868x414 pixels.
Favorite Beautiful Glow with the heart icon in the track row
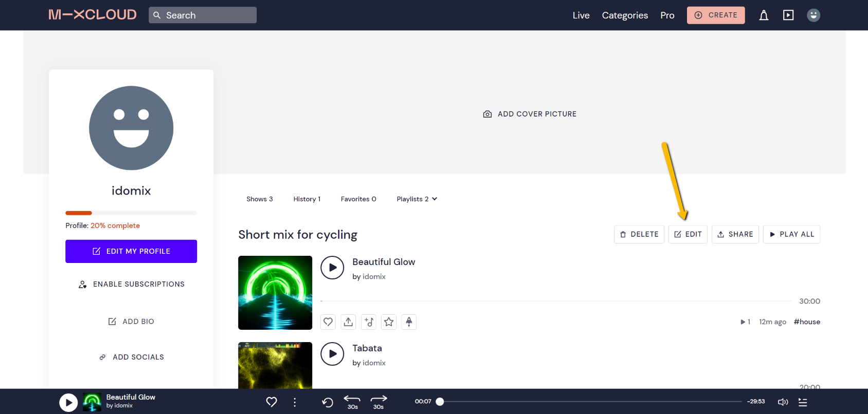click(328, 322)
